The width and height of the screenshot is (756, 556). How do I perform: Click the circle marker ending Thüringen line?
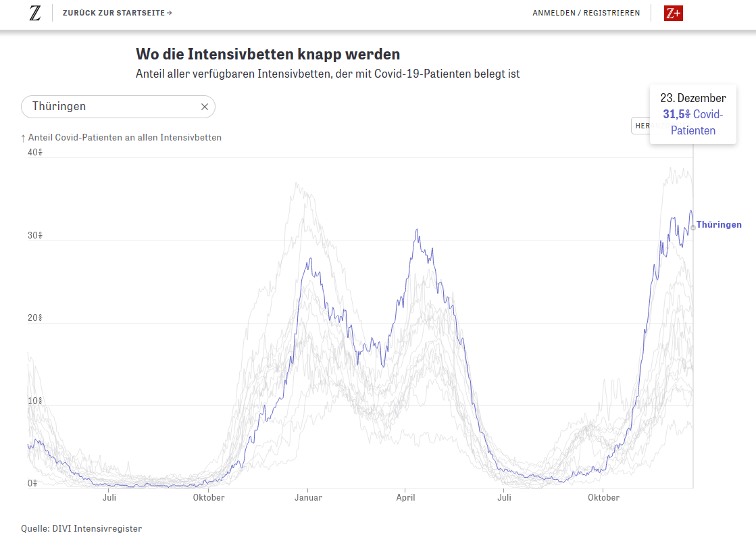[x=692, y=228]
